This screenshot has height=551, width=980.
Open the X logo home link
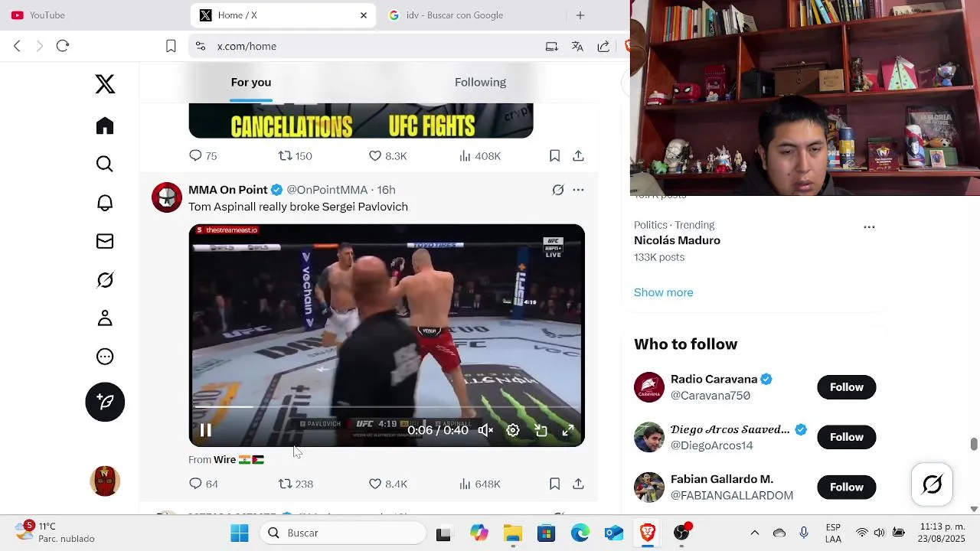105,84
